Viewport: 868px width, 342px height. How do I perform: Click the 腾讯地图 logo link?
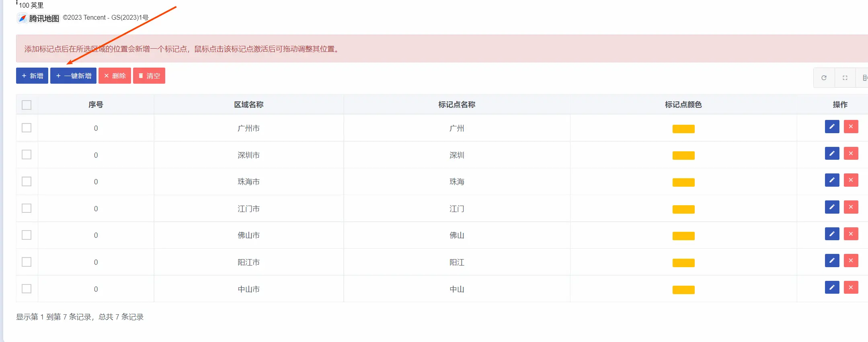tap(39, 18)
